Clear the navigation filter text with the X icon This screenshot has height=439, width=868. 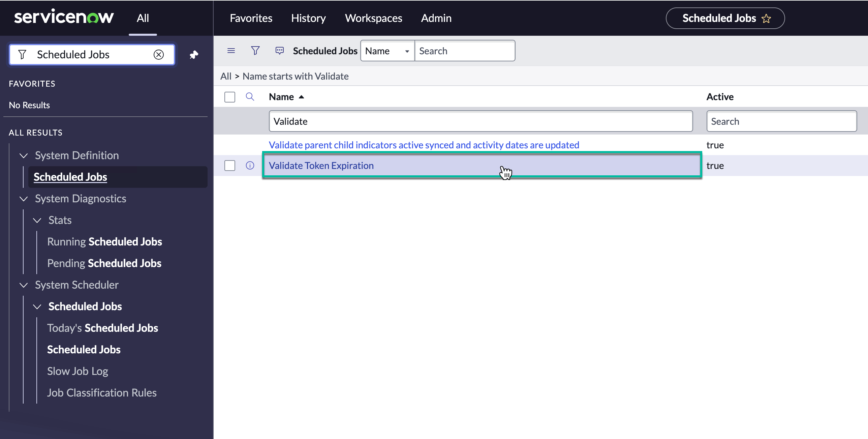pyautogui.click(x=159, y=54)
